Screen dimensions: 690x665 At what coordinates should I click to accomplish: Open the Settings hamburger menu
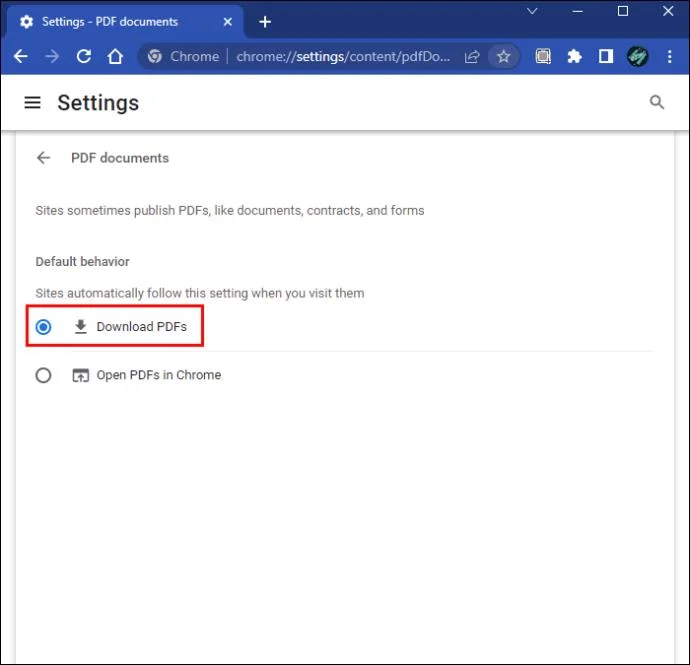pos(33,103)
